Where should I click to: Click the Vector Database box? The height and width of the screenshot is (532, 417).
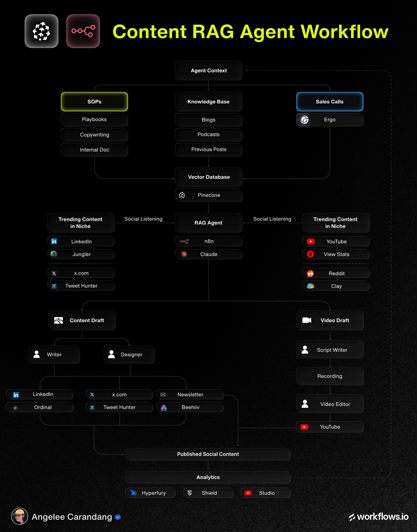pyautogui.click(x=209, y=177)
